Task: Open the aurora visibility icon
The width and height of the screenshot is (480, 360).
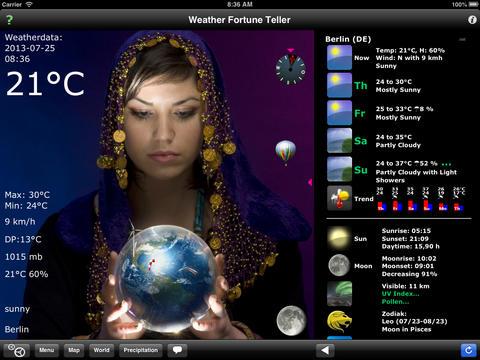Action: pos(339,294)
